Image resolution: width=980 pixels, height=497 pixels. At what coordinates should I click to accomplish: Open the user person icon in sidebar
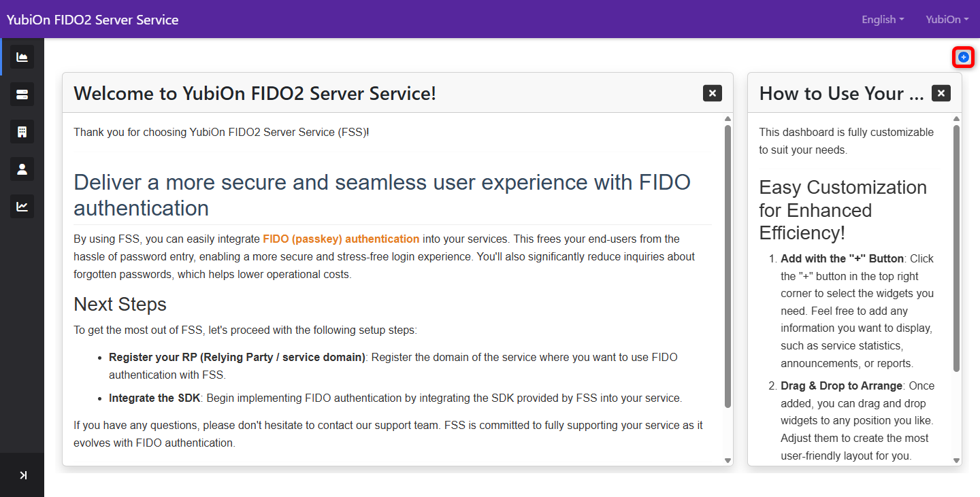(x=22, y=169)
